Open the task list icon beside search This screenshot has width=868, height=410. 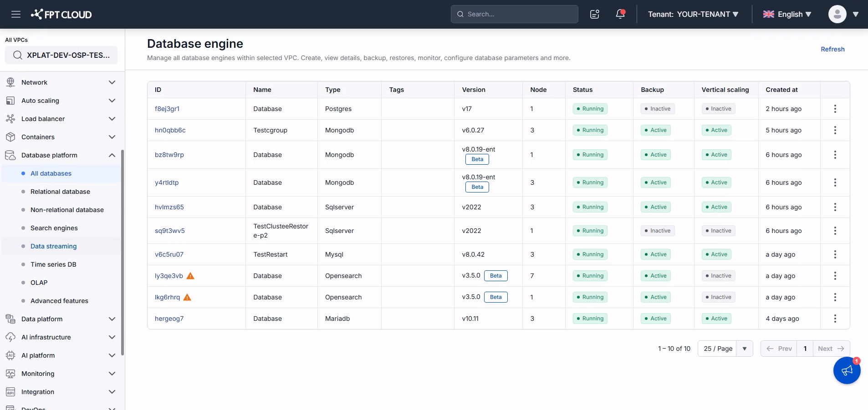[x=595, y=14]
